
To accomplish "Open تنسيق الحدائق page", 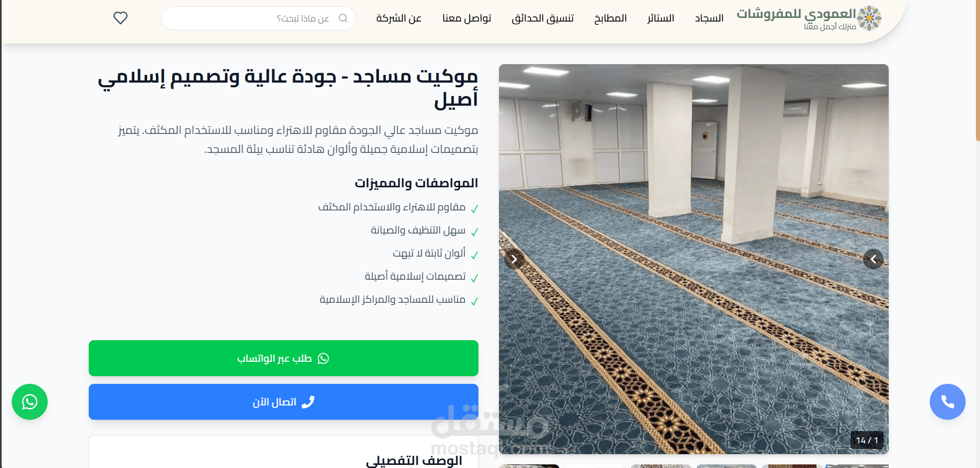I will [x=543, y=18].
